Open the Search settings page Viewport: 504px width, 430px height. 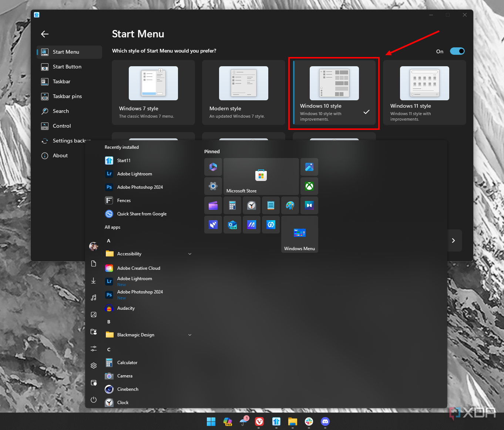point(69,111)
